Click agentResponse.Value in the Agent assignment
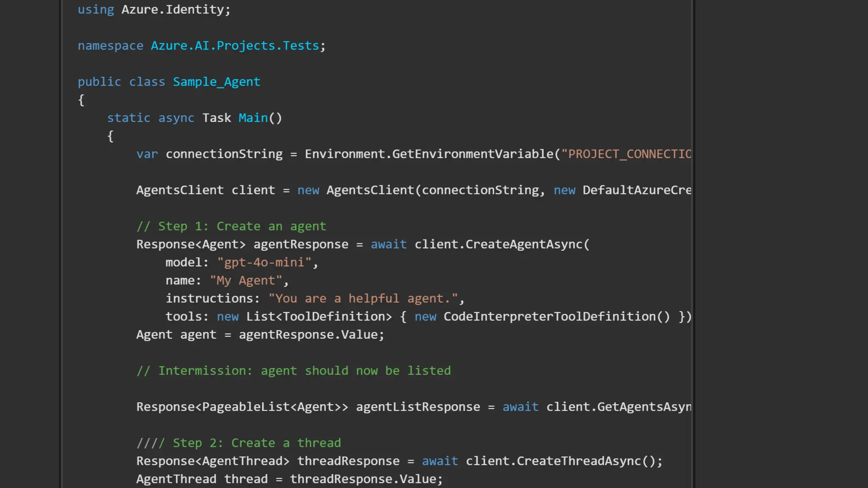 click(x=308, y=335)
